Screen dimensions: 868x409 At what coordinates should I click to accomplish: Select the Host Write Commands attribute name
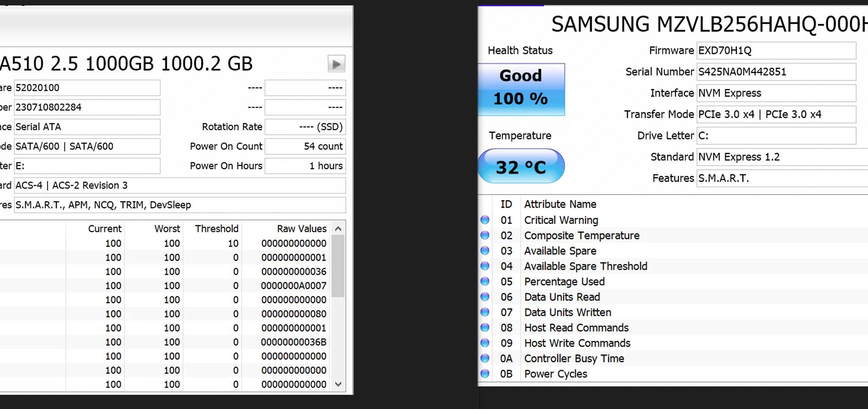(577, 343)
